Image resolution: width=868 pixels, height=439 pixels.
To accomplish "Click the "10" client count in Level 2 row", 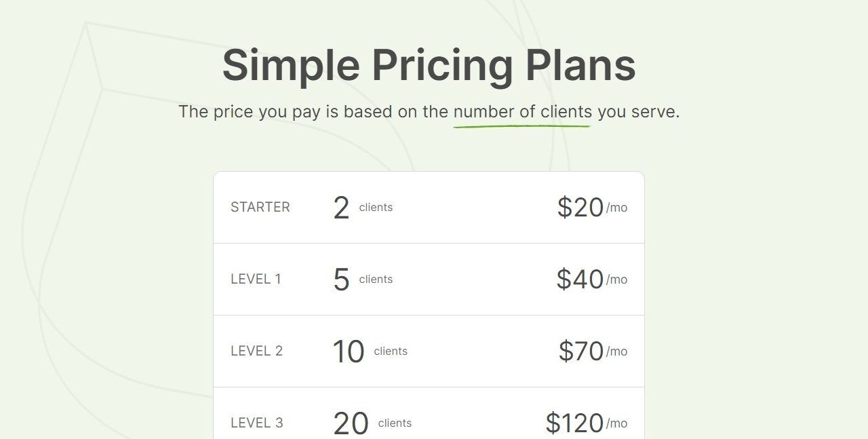I will click(x=349, y=352).
